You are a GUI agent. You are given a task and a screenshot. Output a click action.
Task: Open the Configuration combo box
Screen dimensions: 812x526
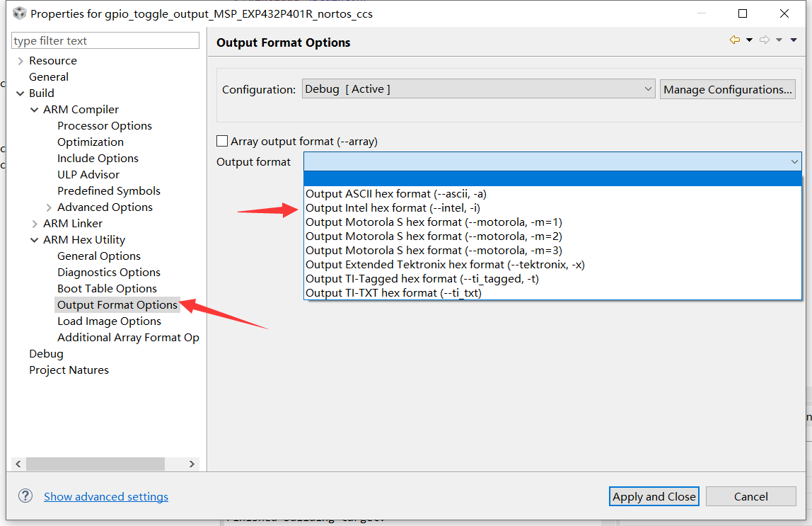click(x=478, y=89)
